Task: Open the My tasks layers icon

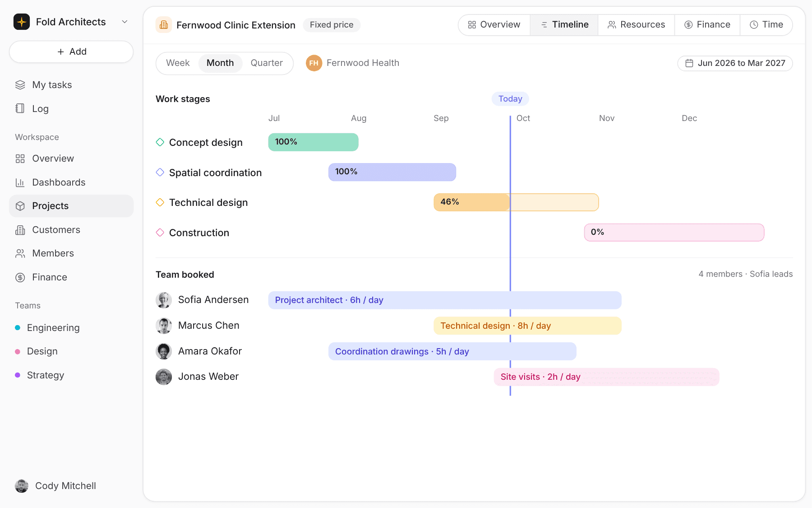Action: click(20, 85)
